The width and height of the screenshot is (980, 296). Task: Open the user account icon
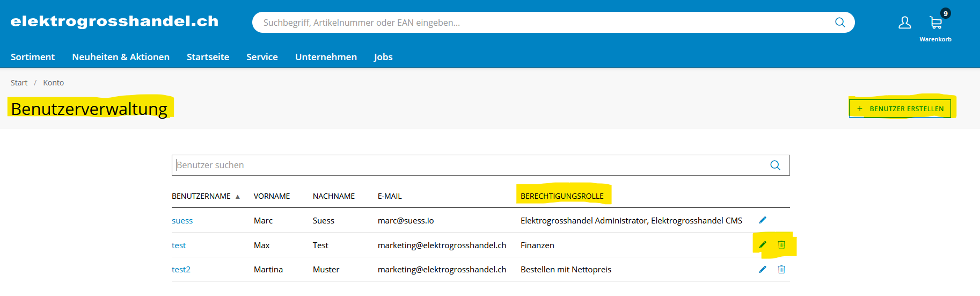point(905,23)
